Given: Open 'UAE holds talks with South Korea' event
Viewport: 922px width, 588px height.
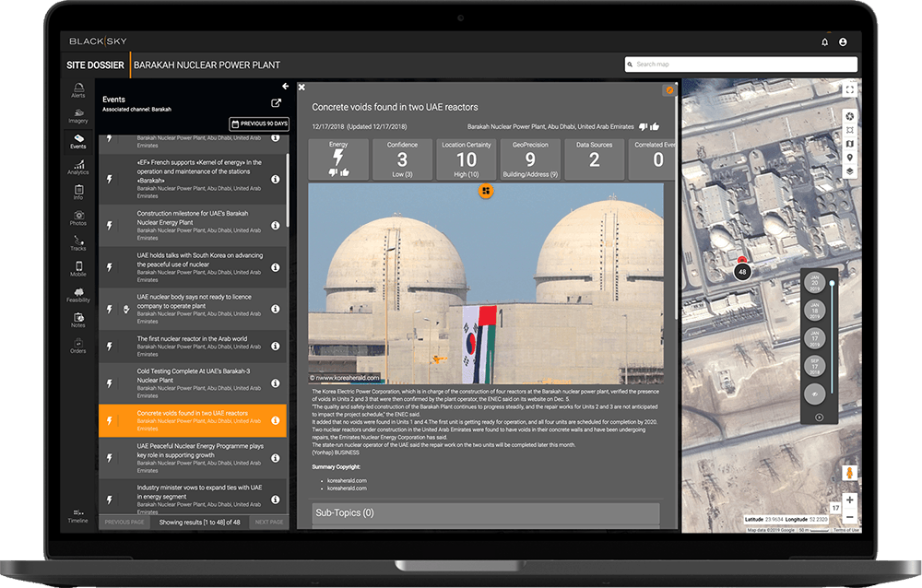Looking at the screenshot, I should [193, 267].
